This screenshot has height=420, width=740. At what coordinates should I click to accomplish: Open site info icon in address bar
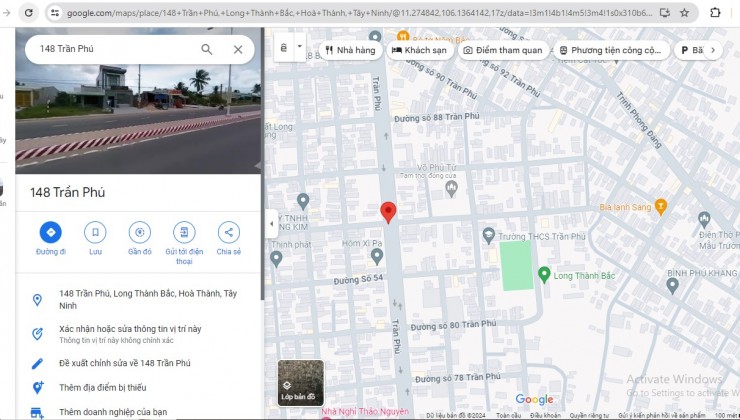[55, 13]
